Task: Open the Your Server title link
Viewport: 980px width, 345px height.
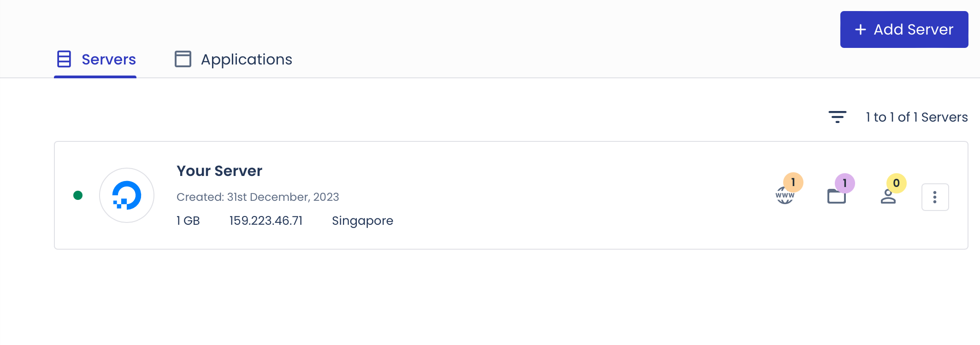Action: 219,171
